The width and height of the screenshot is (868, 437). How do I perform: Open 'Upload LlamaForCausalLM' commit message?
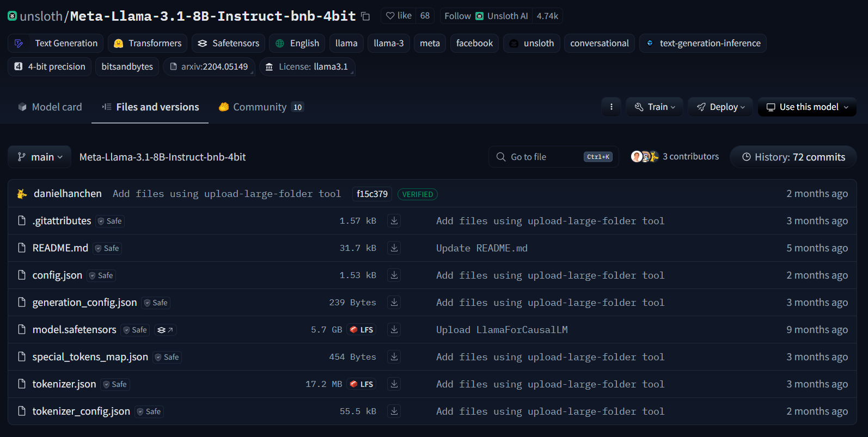point(502,330)
